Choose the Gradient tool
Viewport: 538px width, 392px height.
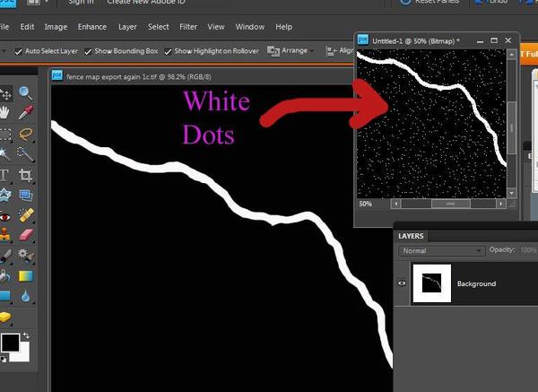[26, 276]
